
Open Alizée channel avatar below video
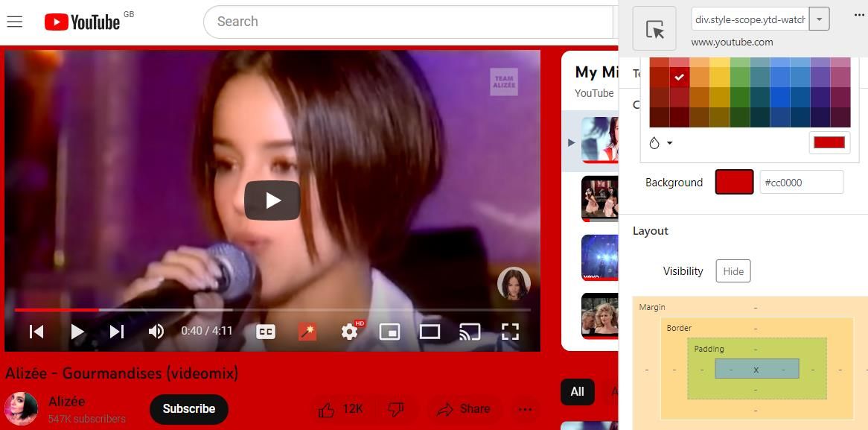(x=21, y=408)
